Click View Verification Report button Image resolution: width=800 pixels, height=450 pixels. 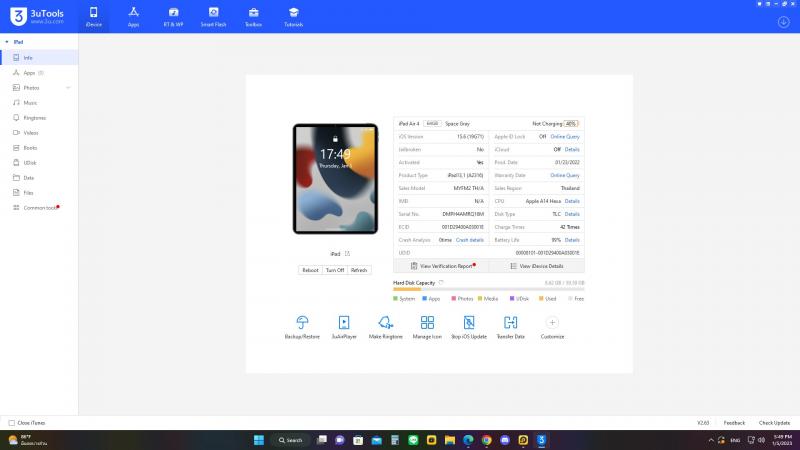point(441,266)
